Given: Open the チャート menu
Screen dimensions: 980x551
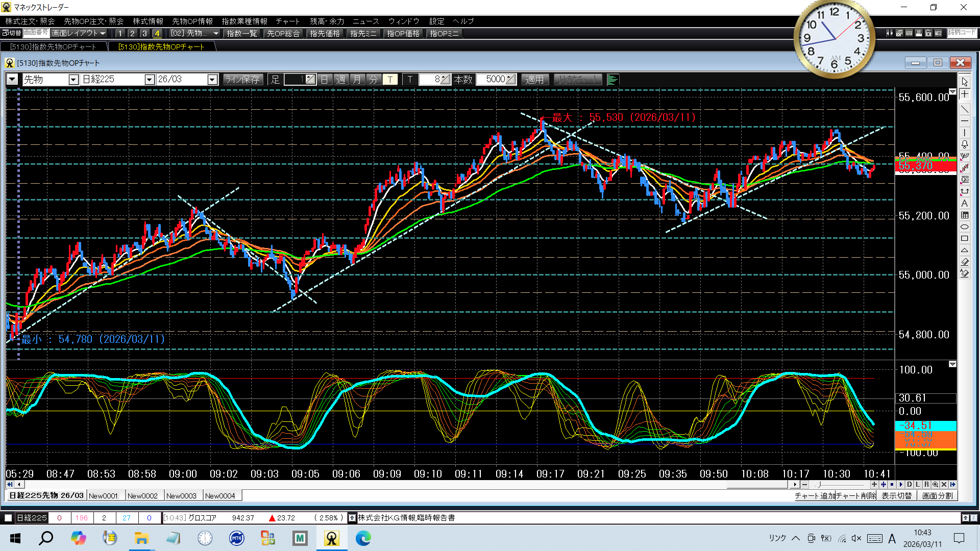Looking at the screenshot, I should click(287, 21).
